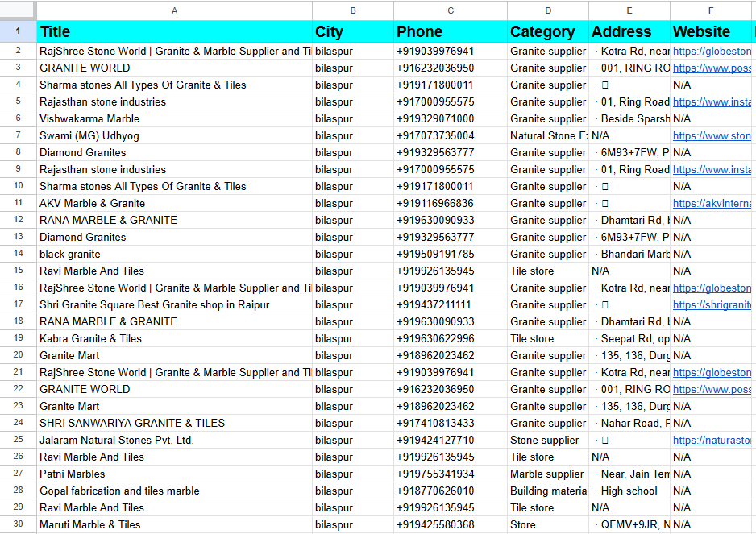756x534 pixels.
Task: Select Seepat Rd address cell
Action: [629, 338]
